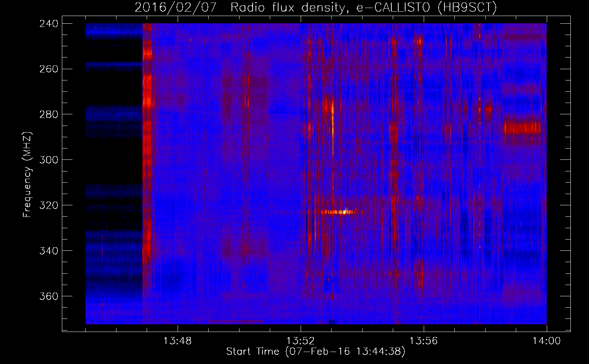589x364 pixels.
Task: Click the 14:00 time tick label
Action: point(547,341)
